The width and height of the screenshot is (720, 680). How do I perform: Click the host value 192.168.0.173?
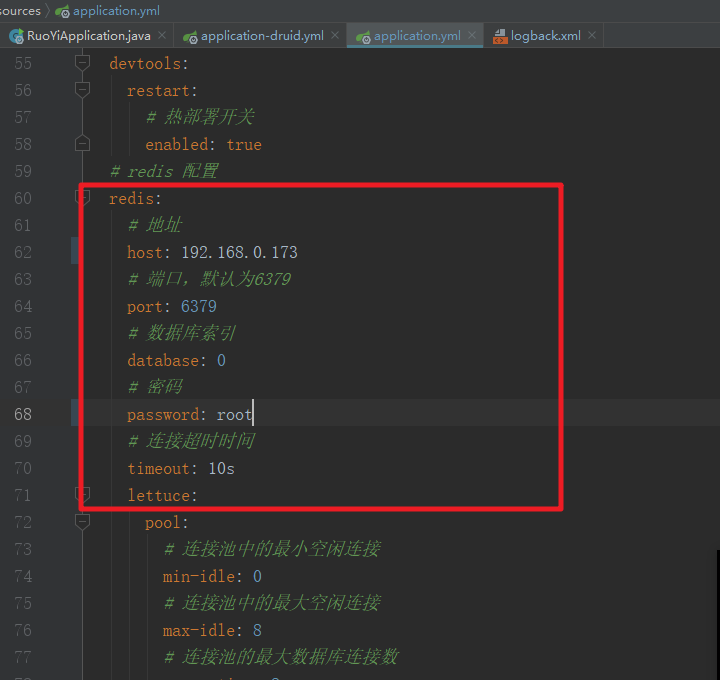pyautogui.click(x=239, y=253)
